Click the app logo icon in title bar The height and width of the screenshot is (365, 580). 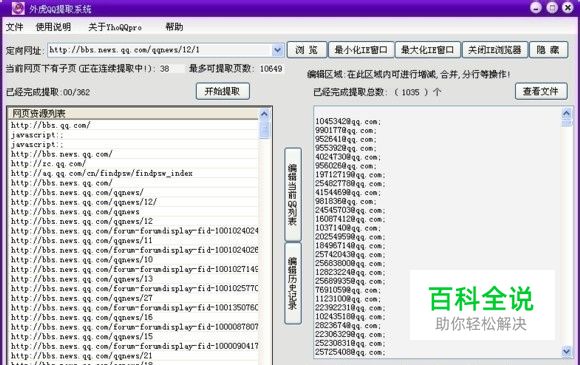[x=18, y=8]
